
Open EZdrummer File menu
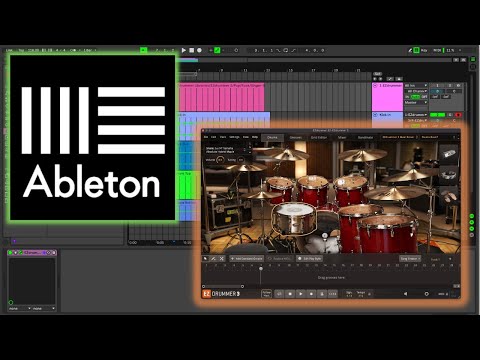click(206, 137)
